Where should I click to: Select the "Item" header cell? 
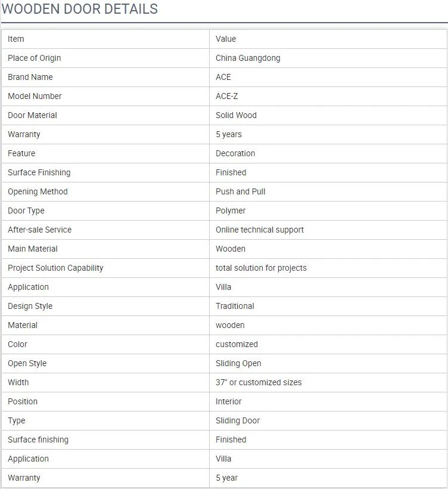(16, 39)
